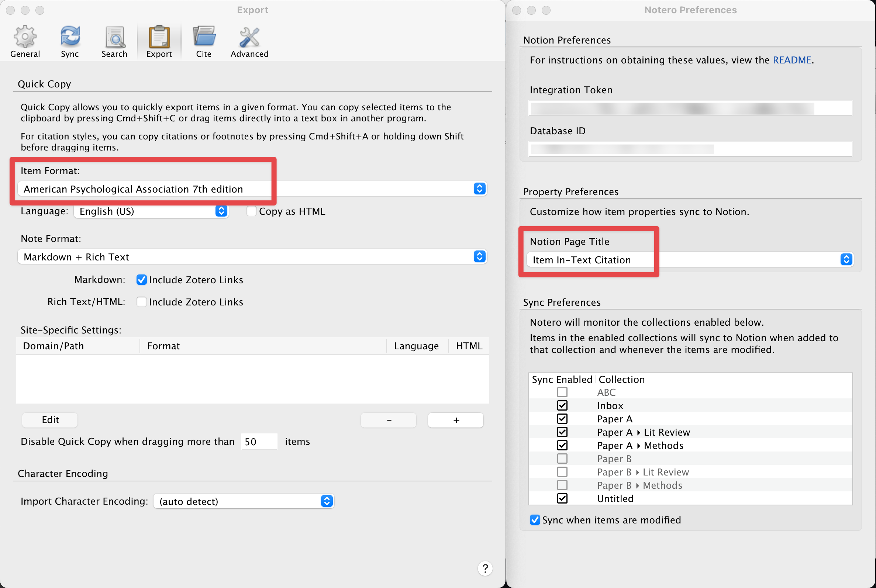Disable Sync when items are modified

(x=535, y=520)
